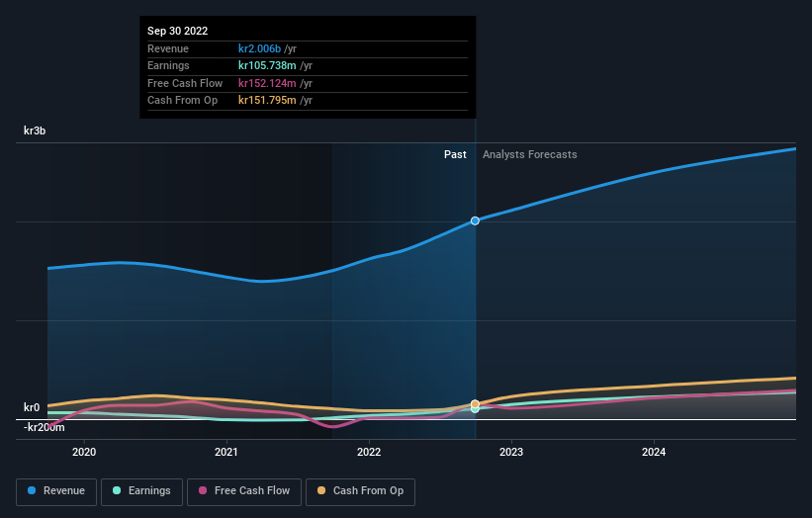Click the Free Cash Flow value kr152.124m
This screenshot has width=812, height=518.
pyautogui.click(x=267, y=83)
